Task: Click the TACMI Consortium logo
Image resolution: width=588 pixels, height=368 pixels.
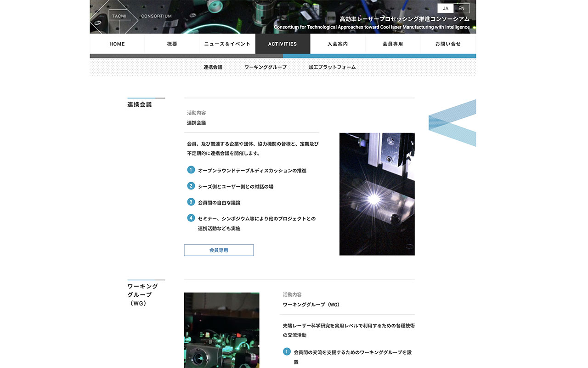Action: (131, 17)
